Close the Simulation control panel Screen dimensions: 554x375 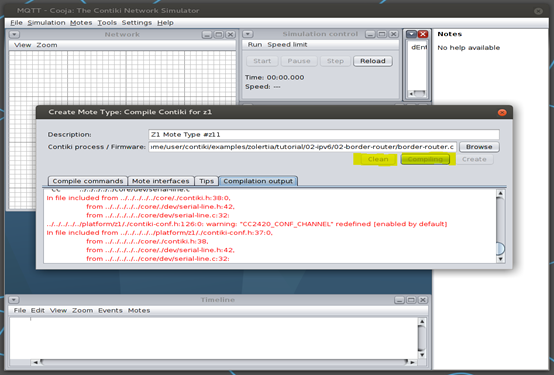click(393, 34)
